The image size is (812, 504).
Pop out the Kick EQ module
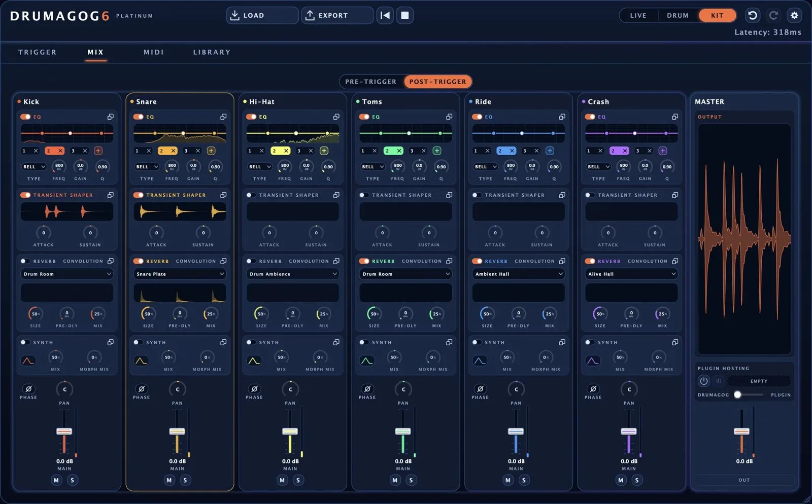pos(110,117)
